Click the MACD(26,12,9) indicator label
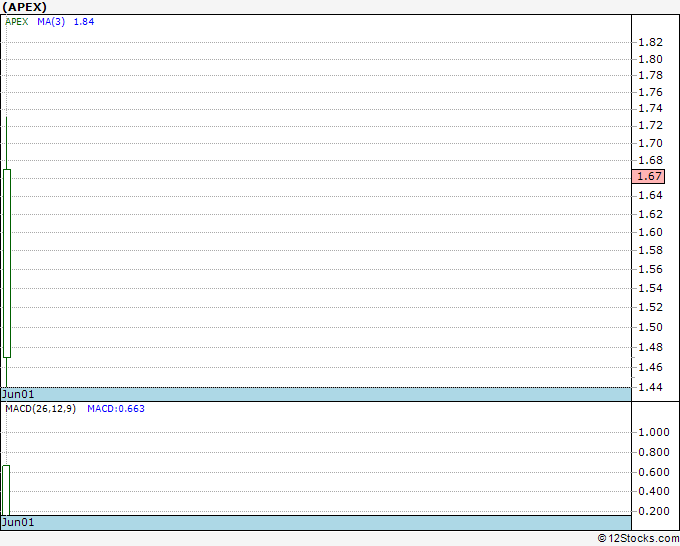Image resolution: width=680 pixels, height=546 pixels. [40, 409]
